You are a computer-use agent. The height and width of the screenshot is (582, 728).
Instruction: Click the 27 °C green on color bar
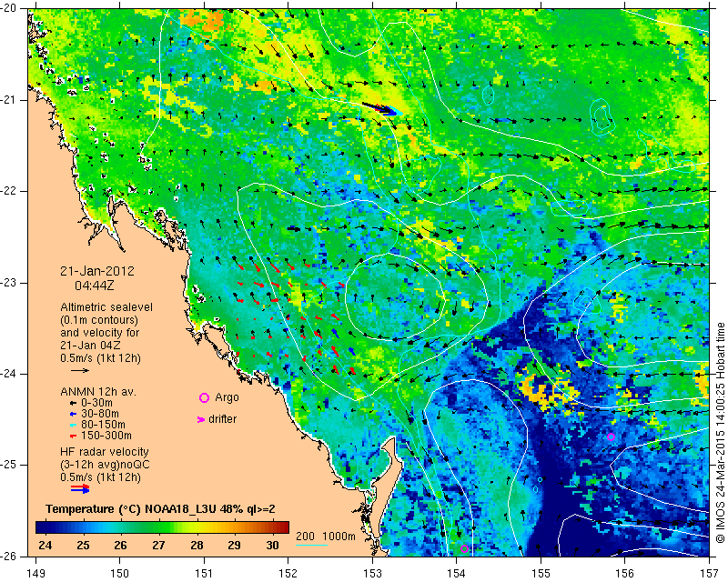[158, 527]
